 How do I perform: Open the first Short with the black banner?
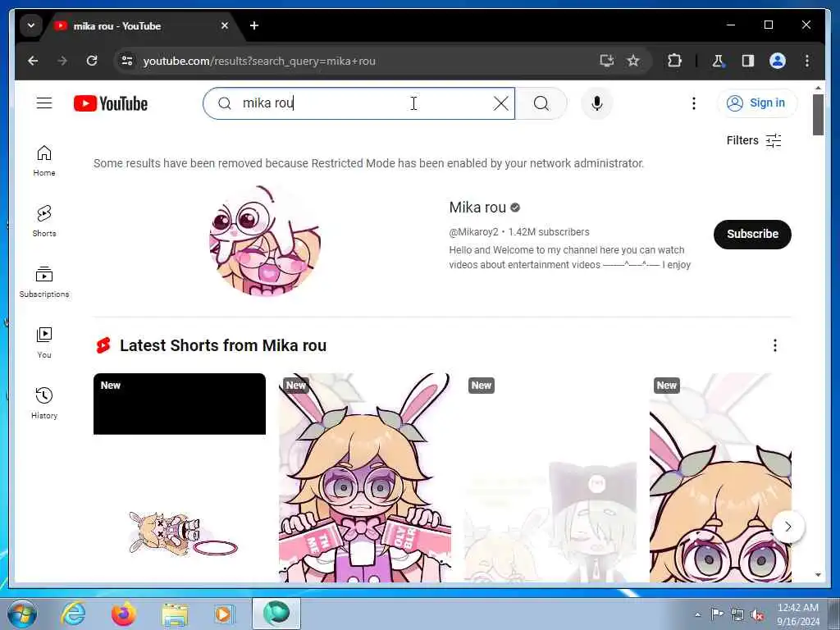pos(180,477)
